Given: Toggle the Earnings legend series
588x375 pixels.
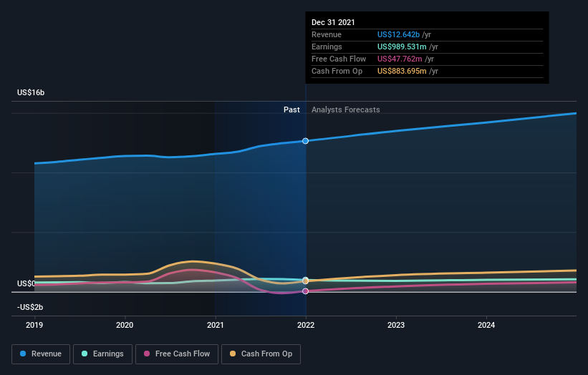Looking at the screenshot, I should coord(102,354).
